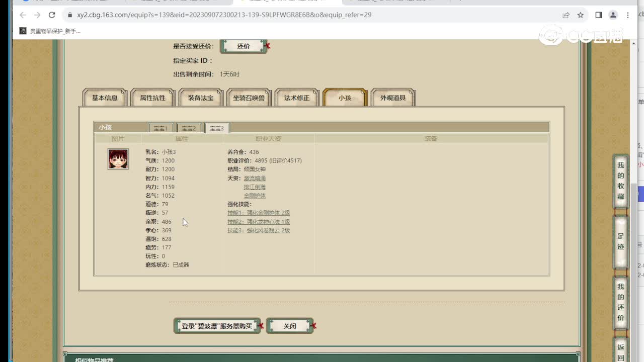644x362 pixels.
Task: Open the 贵重物品保护 bookmark
Action: pos(50,31)
